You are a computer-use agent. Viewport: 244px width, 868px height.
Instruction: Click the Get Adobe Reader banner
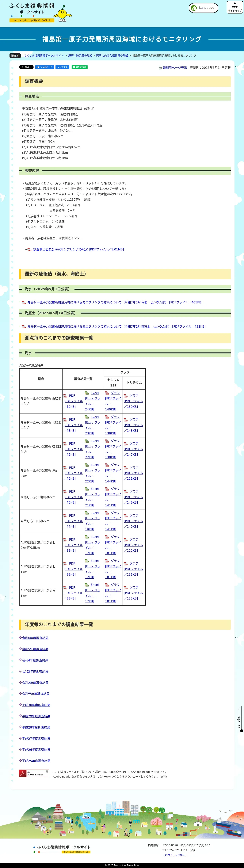coord(34,773)
